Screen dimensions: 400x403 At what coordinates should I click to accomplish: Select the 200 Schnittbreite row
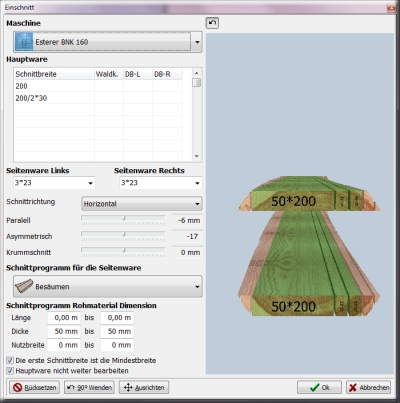click(x=98, y=86)
